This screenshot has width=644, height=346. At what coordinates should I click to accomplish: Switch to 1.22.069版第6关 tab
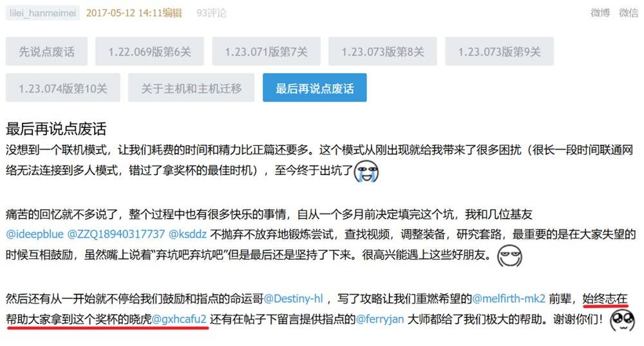point(149,51)
